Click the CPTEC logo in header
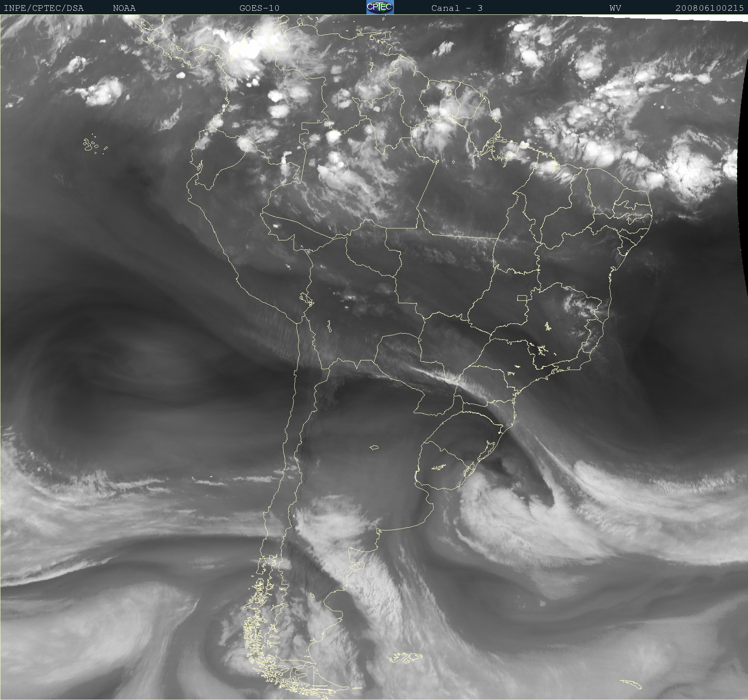The width and height of the screenshot is (748, 700). [380, 7]
